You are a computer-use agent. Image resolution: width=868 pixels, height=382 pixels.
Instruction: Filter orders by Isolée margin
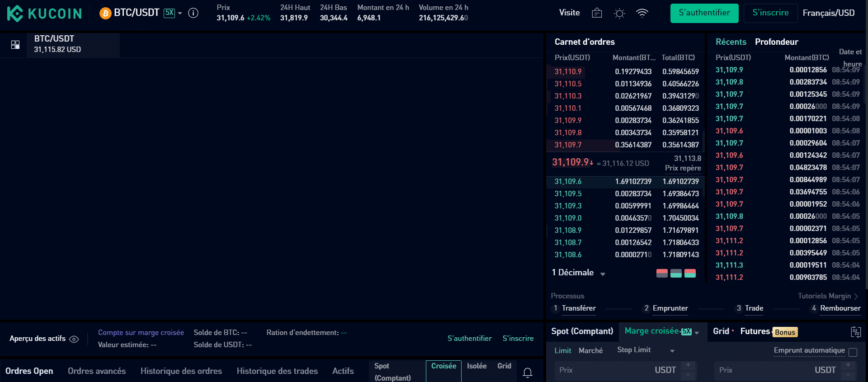476,366
